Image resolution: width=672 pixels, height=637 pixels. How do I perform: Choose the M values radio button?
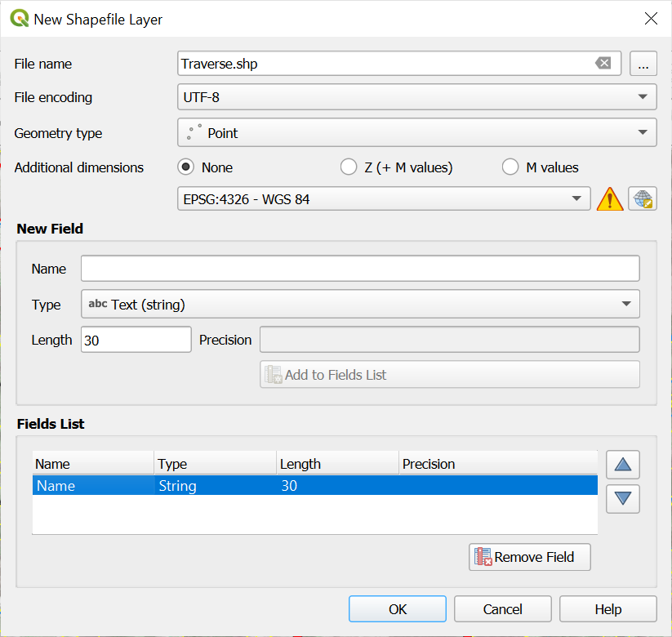click(510, 167)
